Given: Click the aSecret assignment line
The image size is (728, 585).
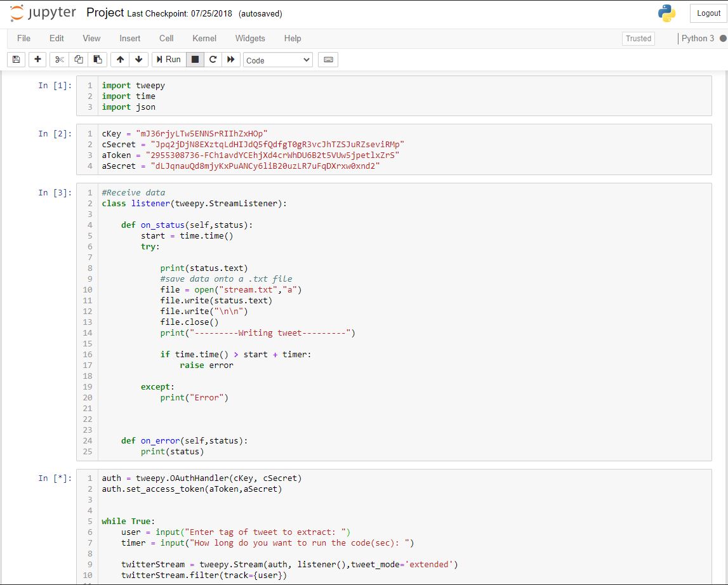Looking at the screenshot, I should (241, 166).
